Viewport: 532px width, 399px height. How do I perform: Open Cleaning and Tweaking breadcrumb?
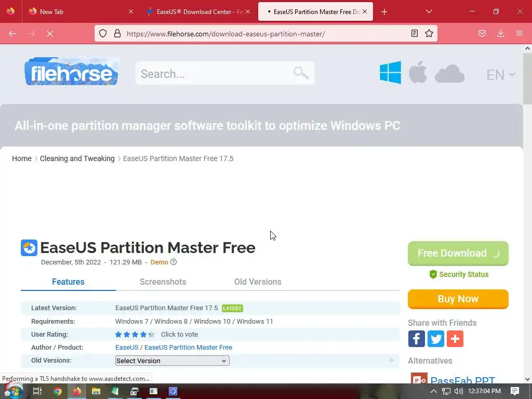(x=77, y=158)
